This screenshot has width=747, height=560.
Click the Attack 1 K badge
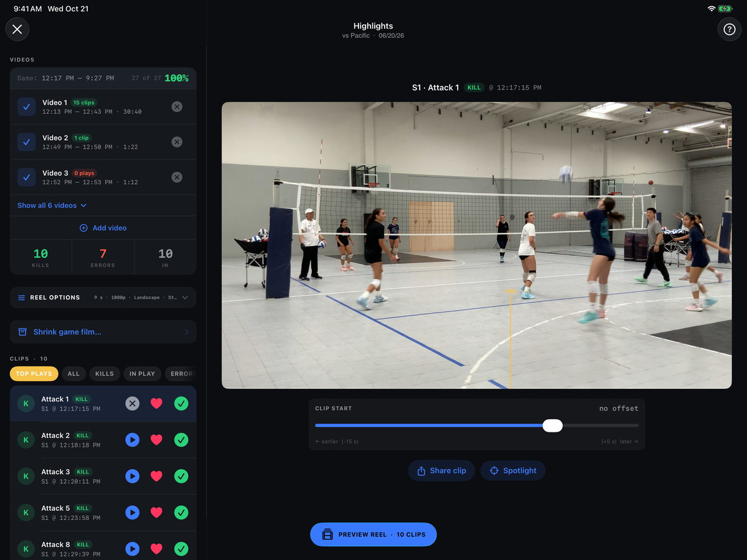(26, 404)
